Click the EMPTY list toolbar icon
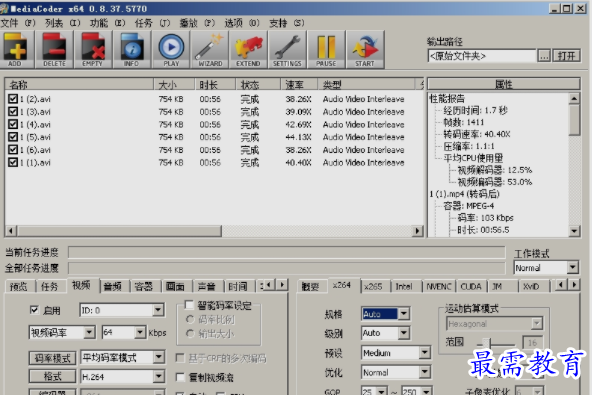Viewport: 592px width, 395px height. 93,49
